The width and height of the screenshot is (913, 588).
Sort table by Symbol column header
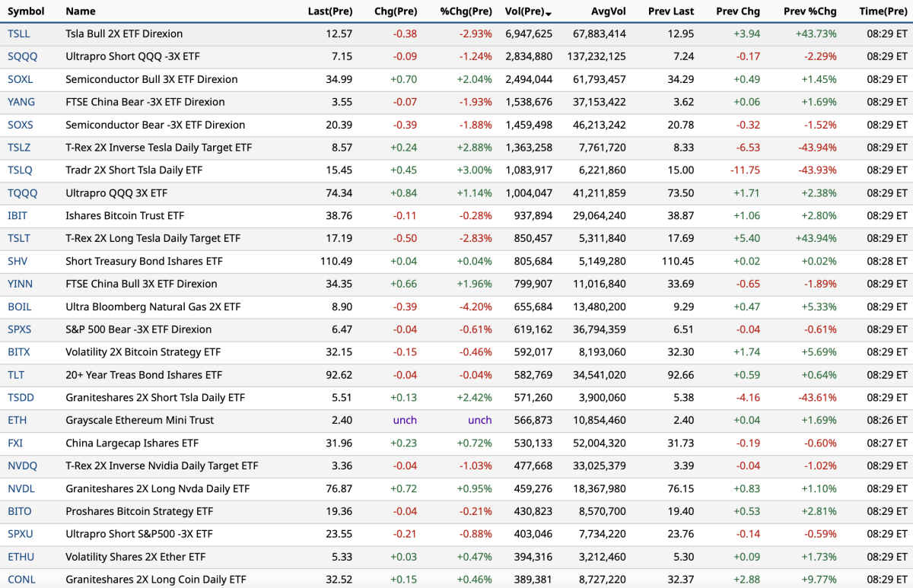pyautogui.click(x=26, y=11)
